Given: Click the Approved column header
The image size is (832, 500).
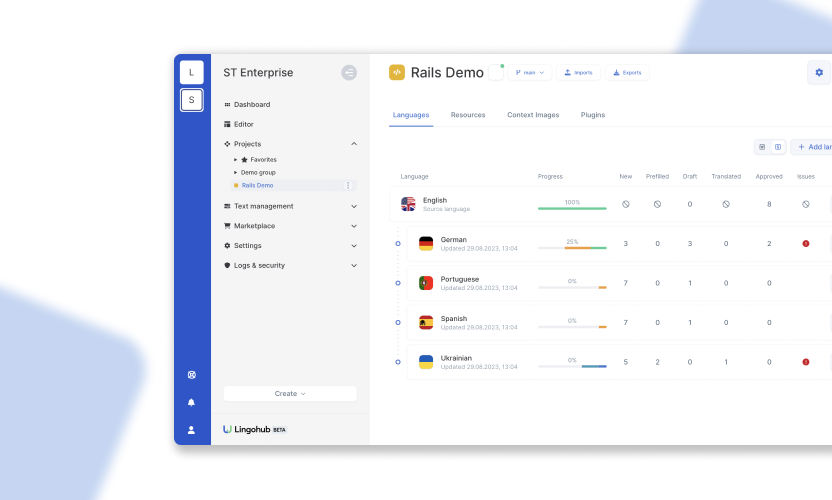Looking at the screenshot, I should [x=769, y=176].
